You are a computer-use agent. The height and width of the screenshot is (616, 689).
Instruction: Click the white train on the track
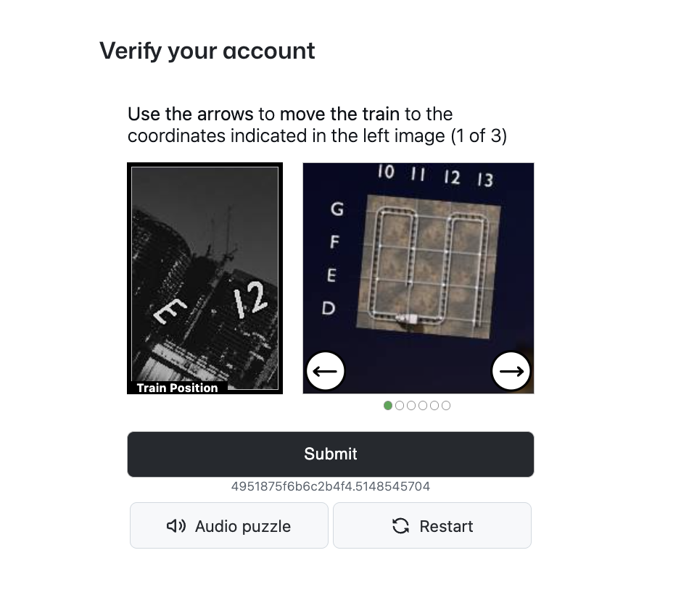point(407,317)
